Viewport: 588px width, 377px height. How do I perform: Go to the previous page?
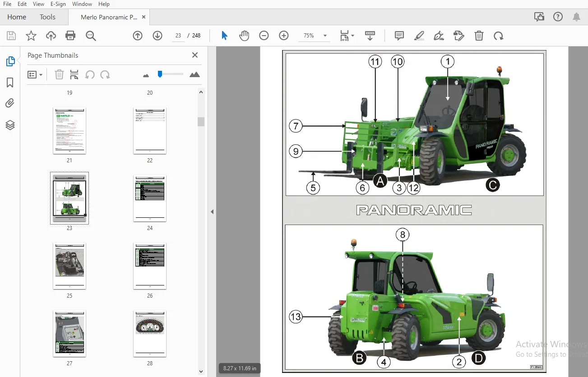(138, 36)
